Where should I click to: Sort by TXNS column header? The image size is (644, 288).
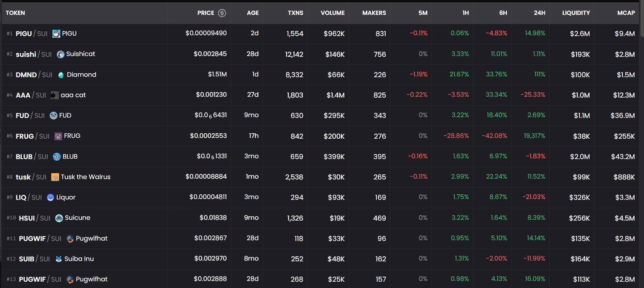tap(295, 13)
